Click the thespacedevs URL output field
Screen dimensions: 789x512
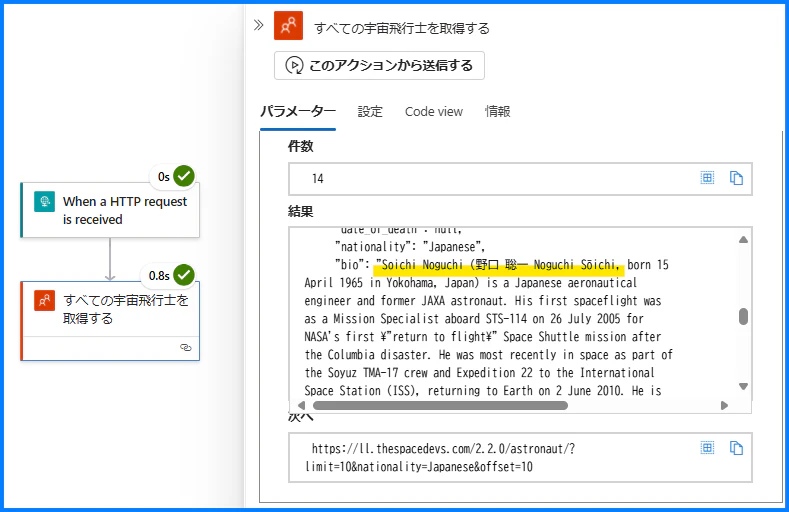[x=520, y=458]
